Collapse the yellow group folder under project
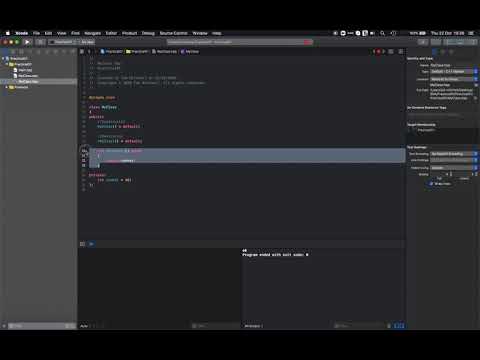 (x=7, y=64)
